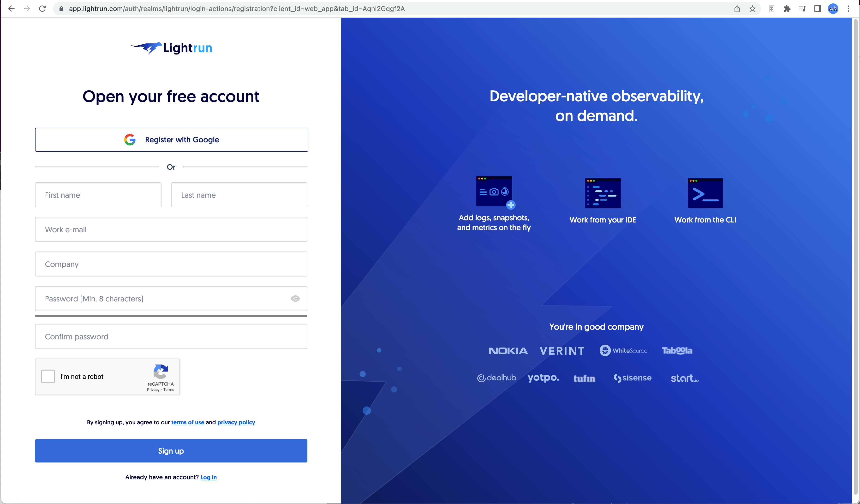Screen dimensions: 860x504
Task: Click Register with Google button
Action: 171,140
